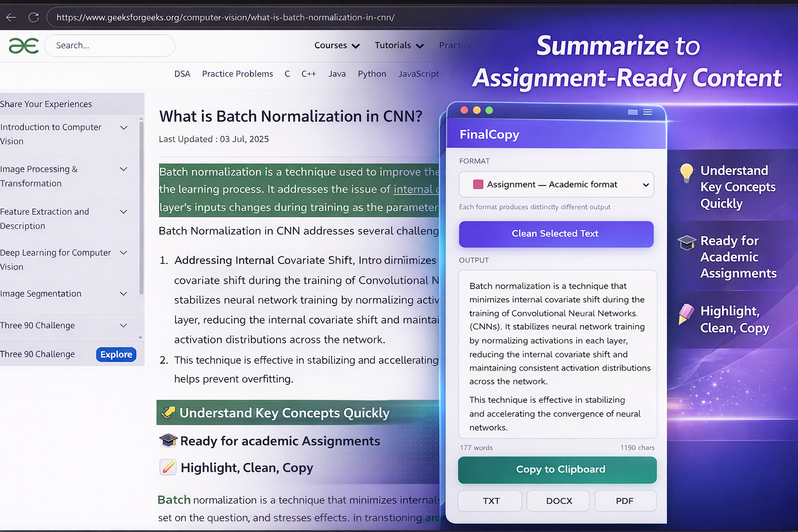Image resolution: width=798 pixels, height=532 pixels.
Task: Click 'Ready for academic Assignments' article line
Action: 280,441
